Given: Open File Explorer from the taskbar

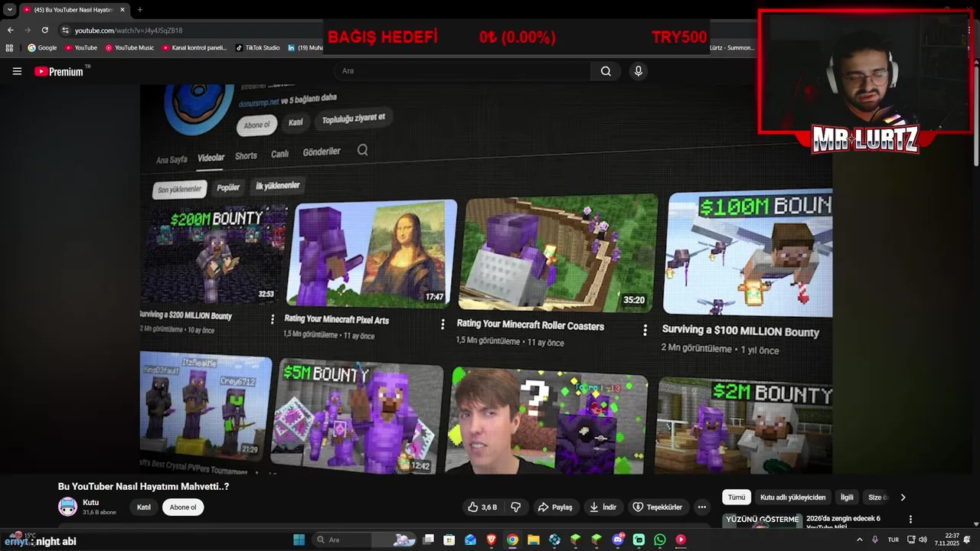Looking at the screenshot, I should [533, 540].
